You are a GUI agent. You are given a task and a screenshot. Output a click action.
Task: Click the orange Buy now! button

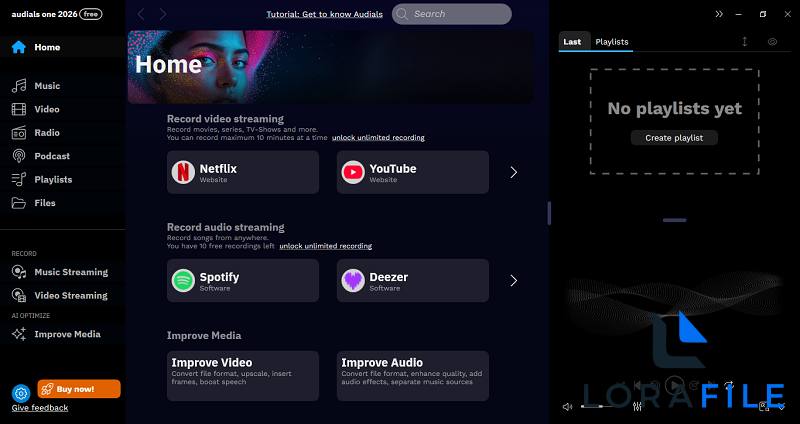pyautogui.click(x=79, y=389)
